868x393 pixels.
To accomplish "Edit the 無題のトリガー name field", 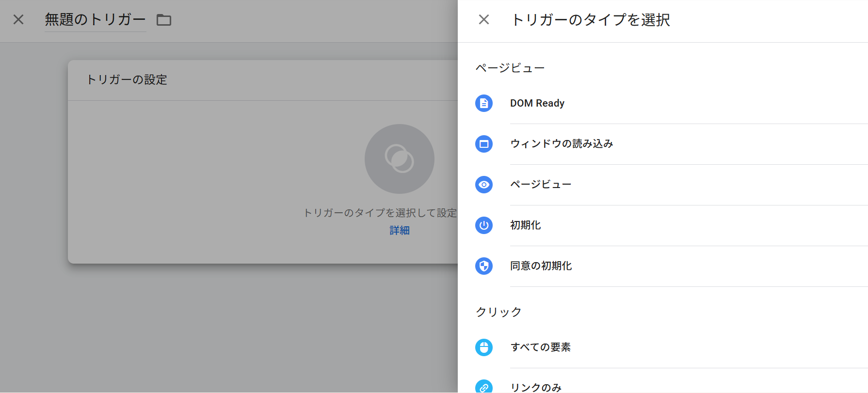I will [x=95, y=19].
